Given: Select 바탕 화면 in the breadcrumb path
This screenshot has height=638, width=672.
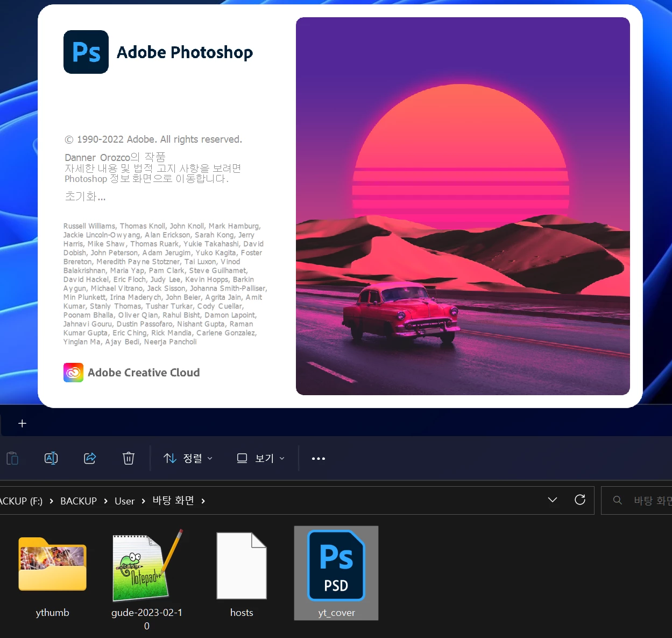Looking at the screenshot, I should click(x=173, y=501).
